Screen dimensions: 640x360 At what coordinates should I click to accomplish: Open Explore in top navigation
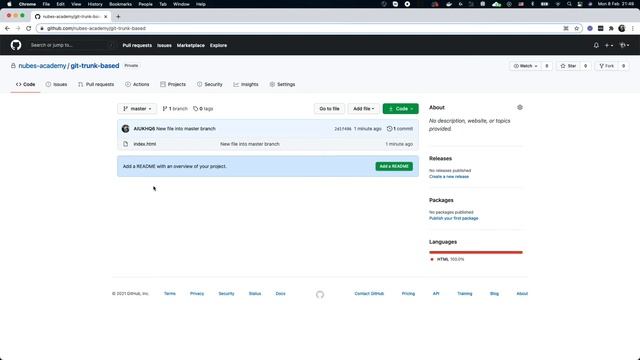pyautogui.click(x=218, y=45)
